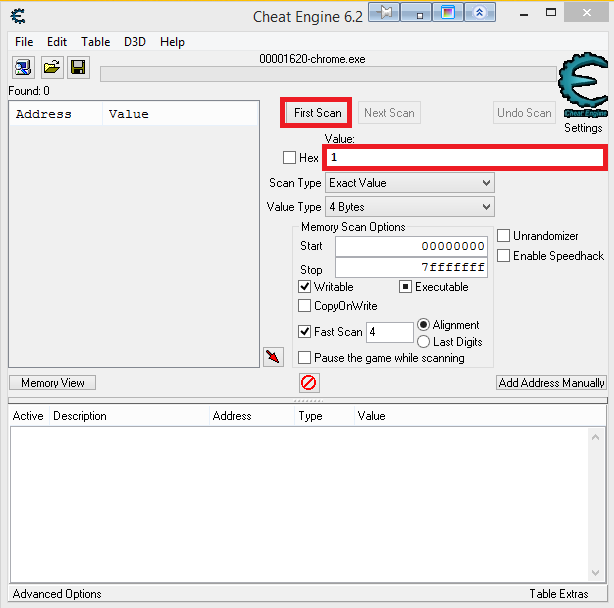Click the Cheat Engine logo for settings
This screenshot has height=608, width=614.
pos(583,85)
